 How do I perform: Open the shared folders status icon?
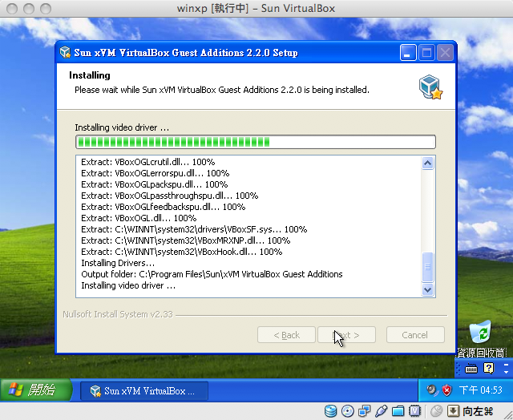(x=398, y=411)
